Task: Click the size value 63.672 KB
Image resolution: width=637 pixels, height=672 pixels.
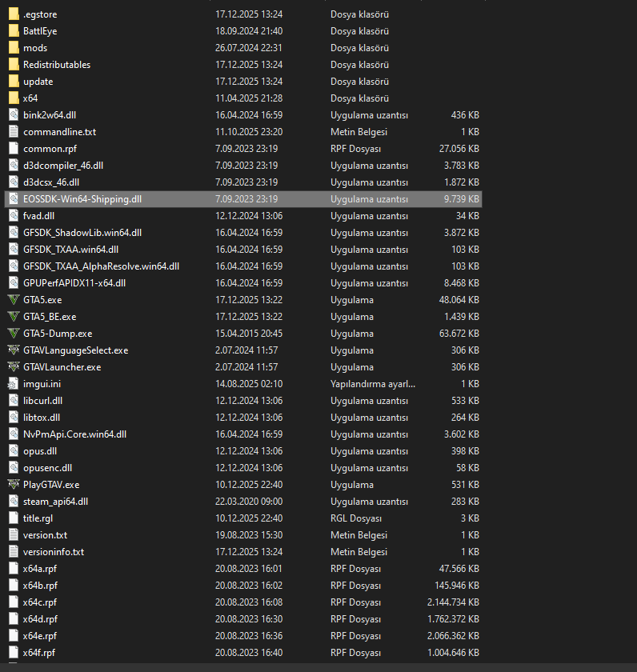Action: pyautogui.click(x=459, y=334)
